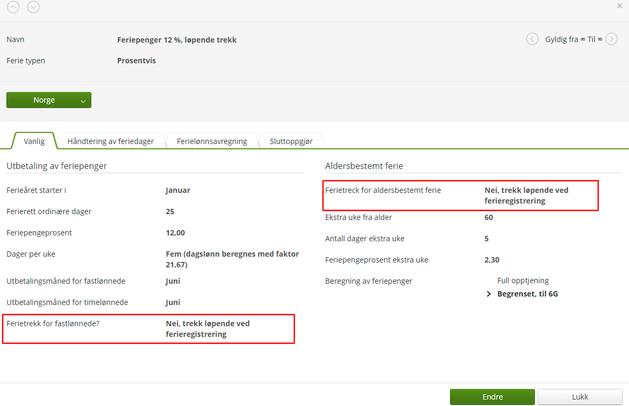Click the Endre button

point(492,397)
